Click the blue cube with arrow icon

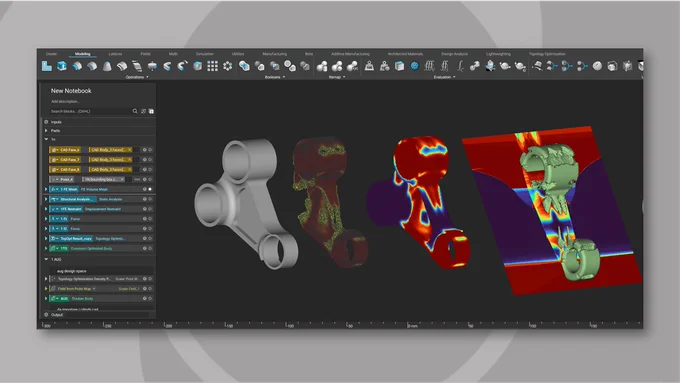click(x=62, y=66)
